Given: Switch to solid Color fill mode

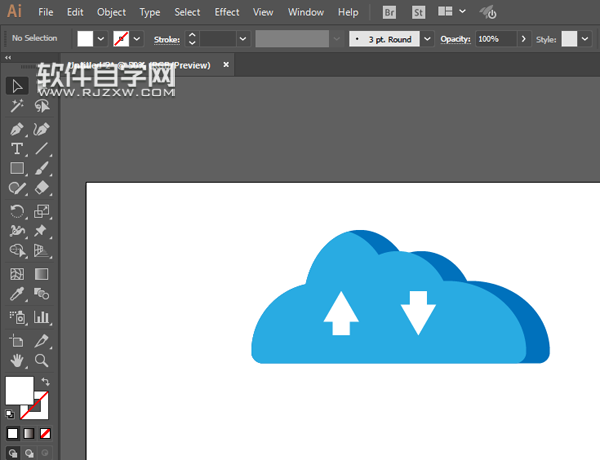Looking at the screenshot, I should (13, 434).
